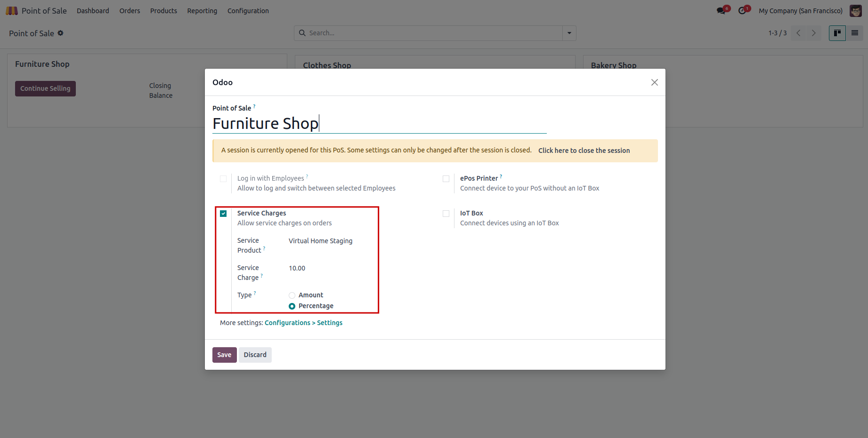The width and height of the screenshot is (868, 438).
Task: Switch to kanban view
Action: click(x=837, y=33)
